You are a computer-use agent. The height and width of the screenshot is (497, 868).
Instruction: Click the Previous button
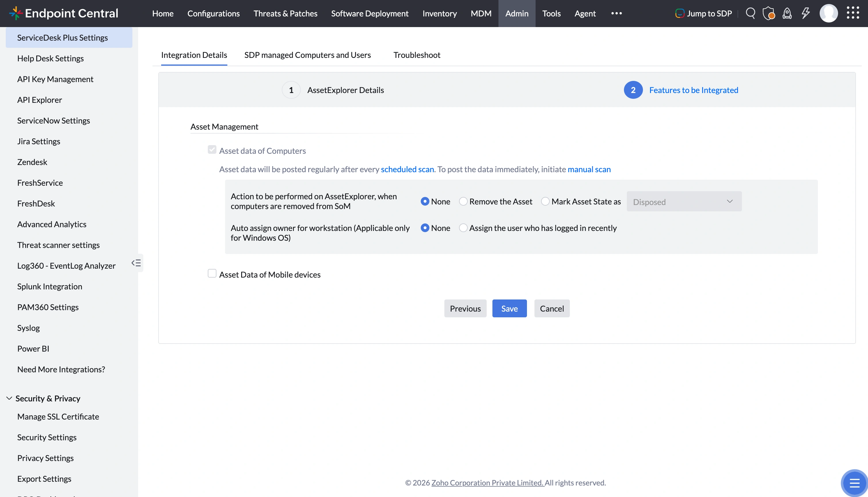(465, 308)
